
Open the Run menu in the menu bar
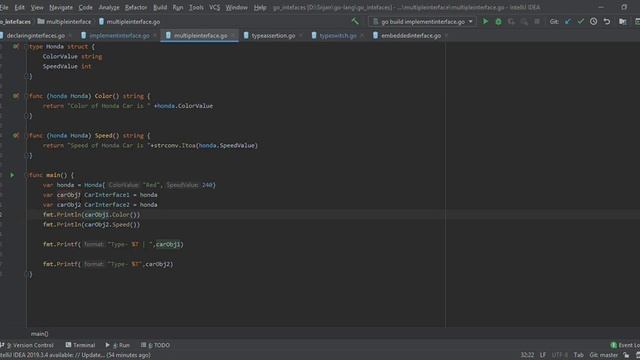(178, 7)
